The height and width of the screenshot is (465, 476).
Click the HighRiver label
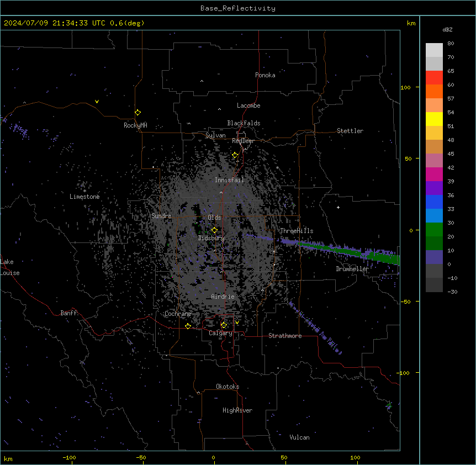point(237,410)
